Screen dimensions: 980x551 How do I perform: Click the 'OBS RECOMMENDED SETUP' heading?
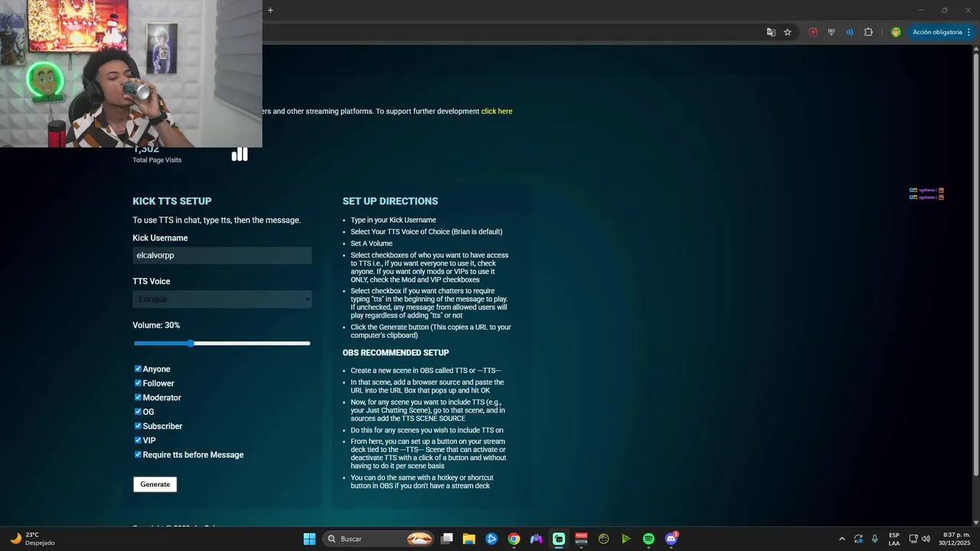[x=396, y=353]
